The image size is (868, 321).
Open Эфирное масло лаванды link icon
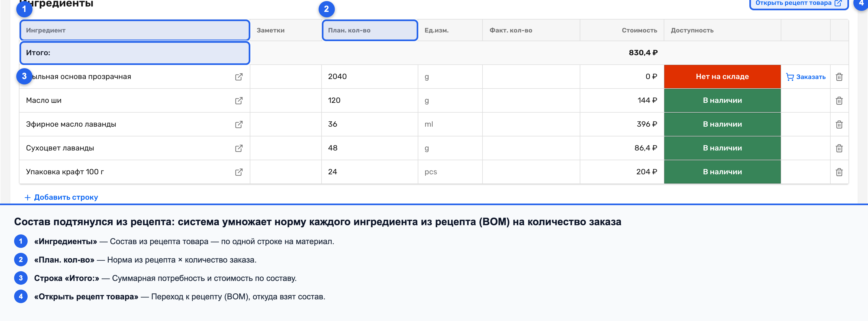tap(239, 125)
